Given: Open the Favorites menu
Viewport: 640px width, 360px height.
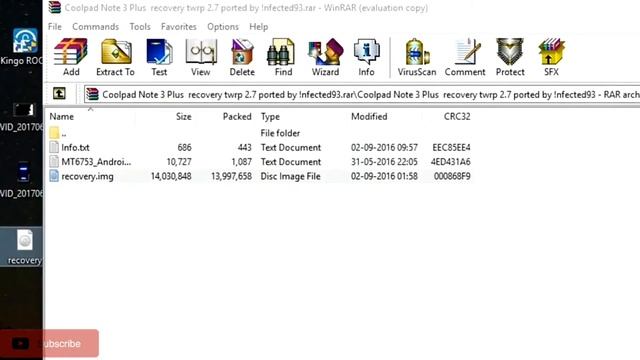Looking at the screenshot, I should (x=178, y=27).
